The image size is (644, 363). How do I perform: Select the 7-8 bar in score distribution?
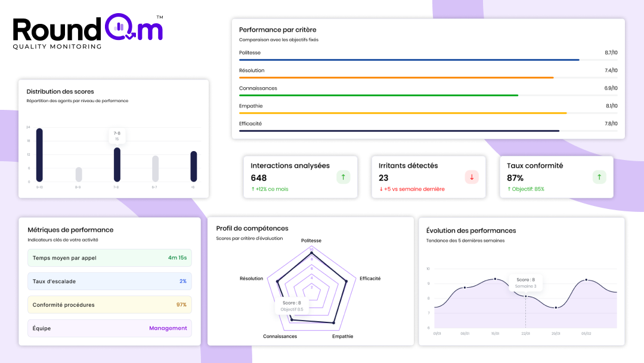pos(117,165)
